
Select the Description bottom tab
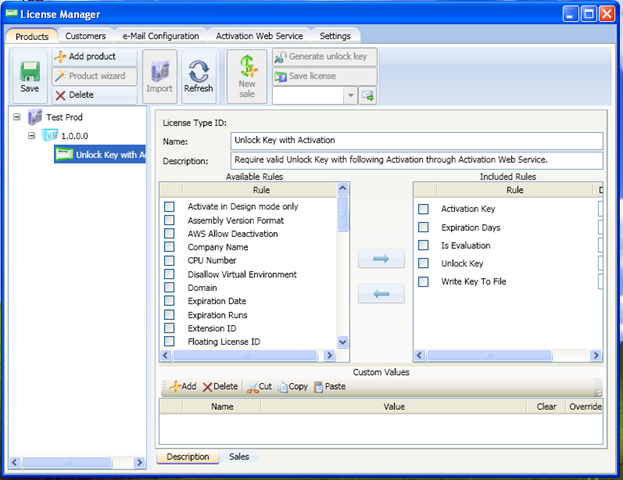click(188, 457)
